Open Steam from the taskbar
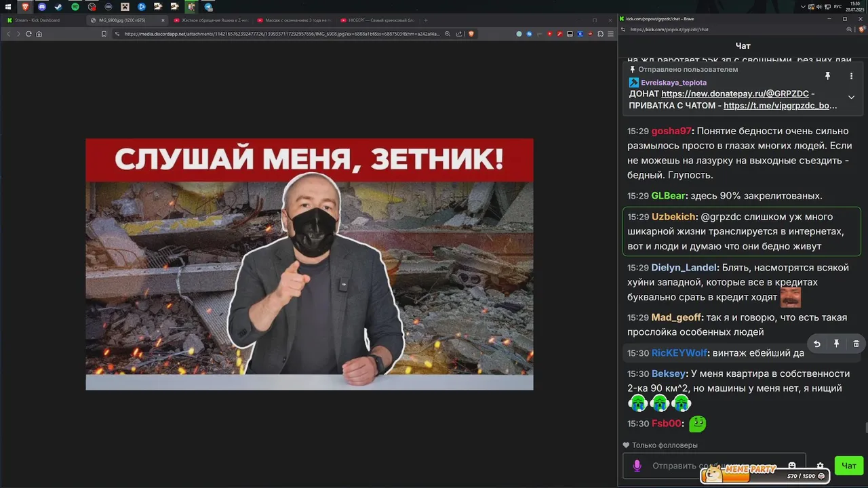This screenshot has height=488, width=868. (x=58, y=7)
